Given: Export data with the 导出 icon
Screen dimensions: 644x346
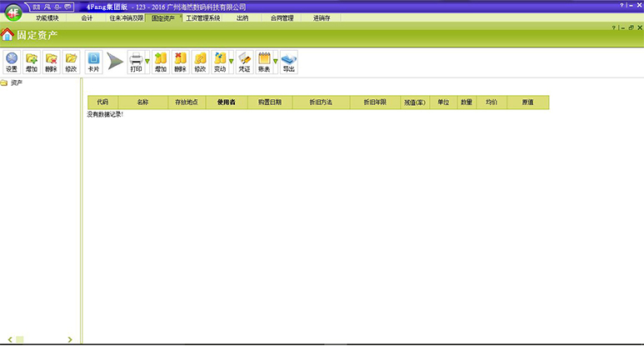Looking at the screenshot, I should (288, 62).
